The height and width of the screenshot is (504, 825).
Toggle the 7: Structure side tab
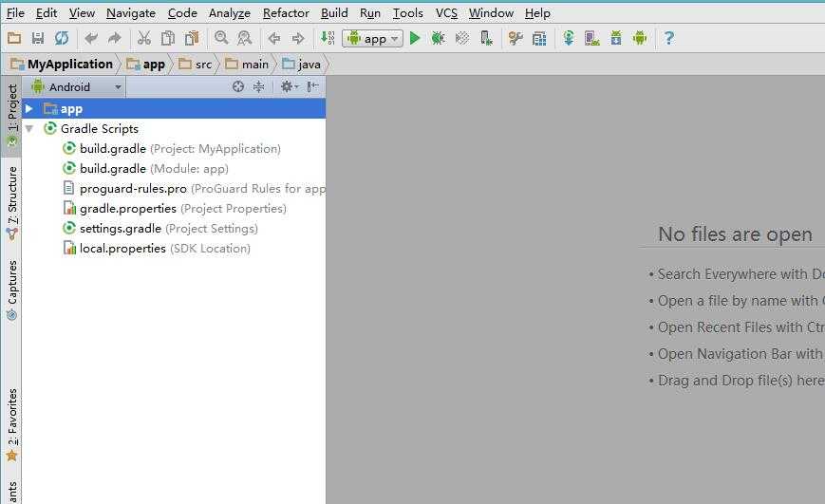pyautogui.click(x=11, y=203)
